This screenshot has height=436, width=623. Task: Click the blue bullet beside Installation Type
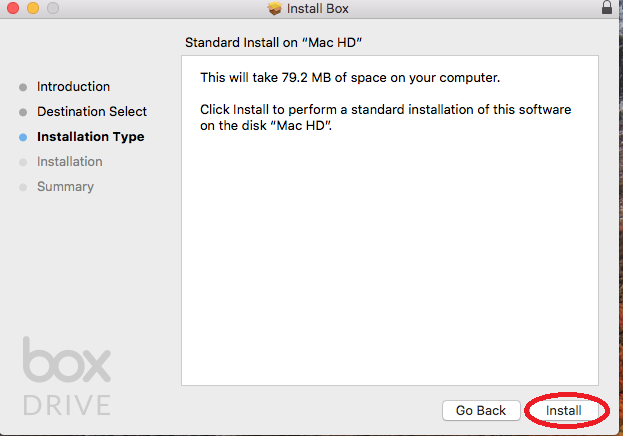click(23, 138)
